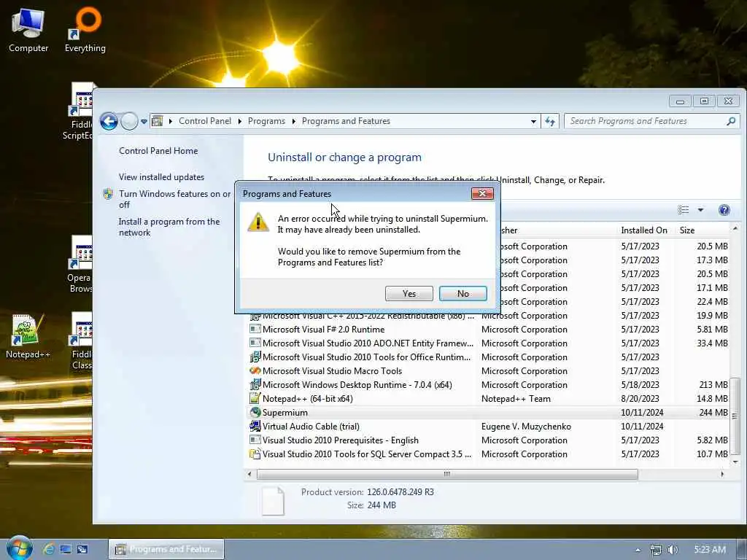Click the vertical scrollbar up arrow
The width and height of the screenshot is (747, 560).
735,229
